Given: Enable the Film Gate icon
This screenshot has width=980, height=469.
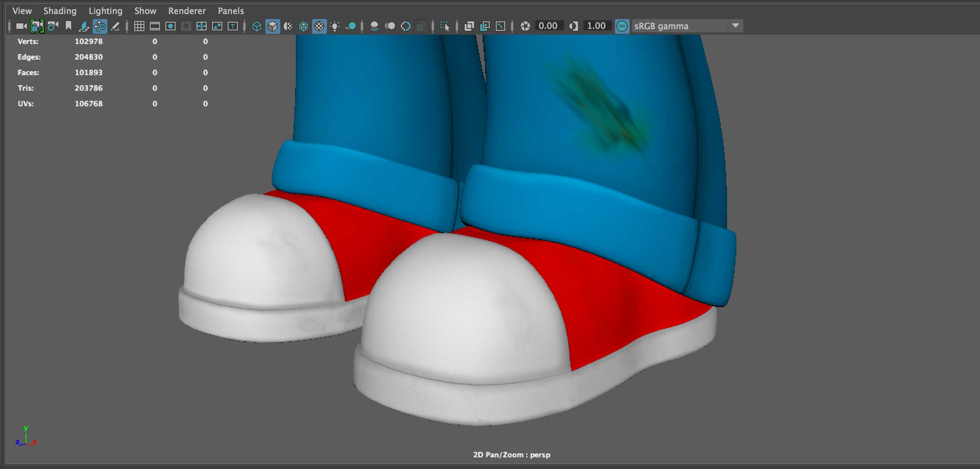Looking at the screenshot, I should [x=155, y=26].
